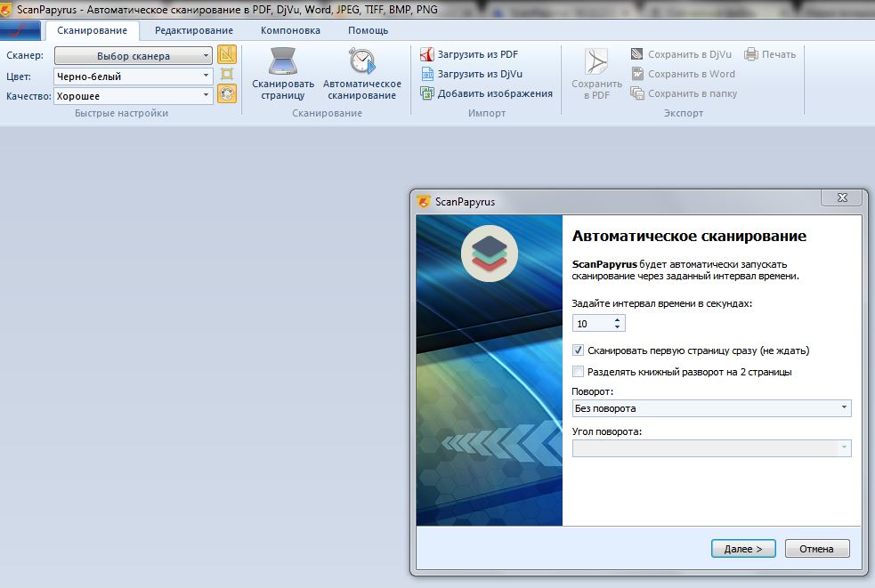
Task: Click the 'Далее >' button
Action: click(743, 548)
